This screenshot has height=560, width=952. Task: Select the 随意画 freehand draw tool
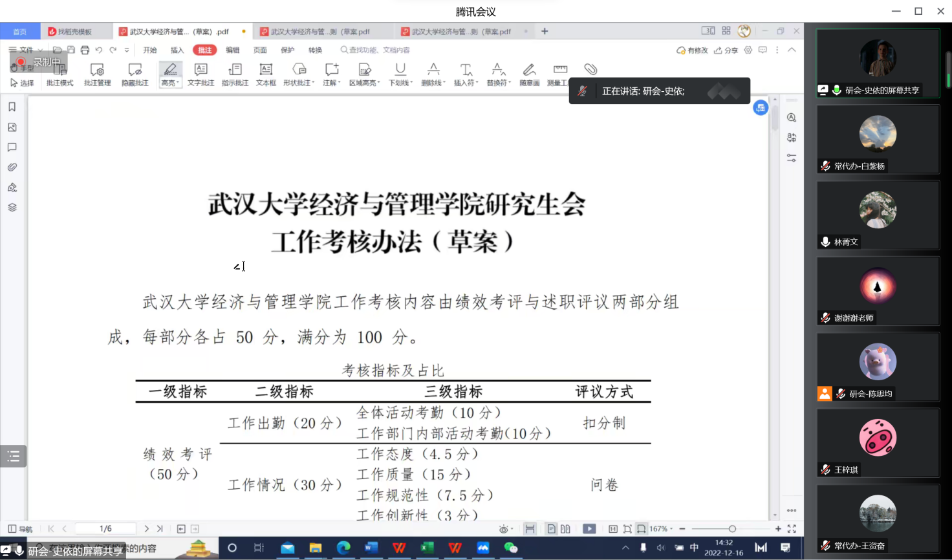[x=529, y=74]
